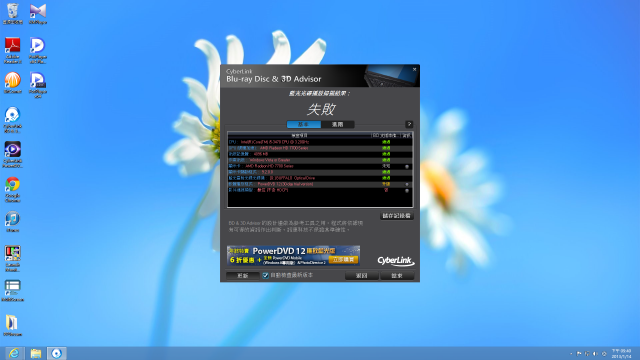Open the volume speaker tray icon
The width and height of the screenshot is (640, 360).
point(595,354)
